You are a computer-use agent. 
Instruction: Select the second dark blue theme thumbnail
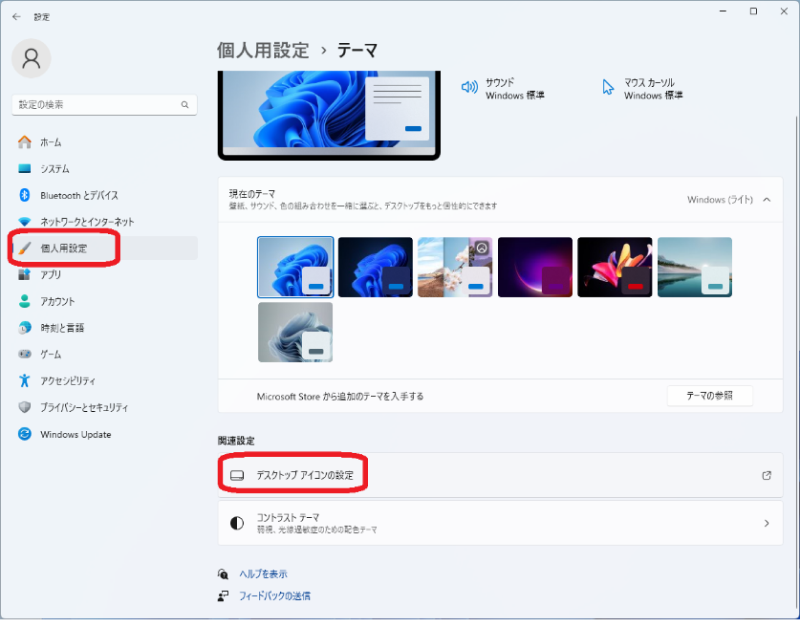tap(375, 266)
